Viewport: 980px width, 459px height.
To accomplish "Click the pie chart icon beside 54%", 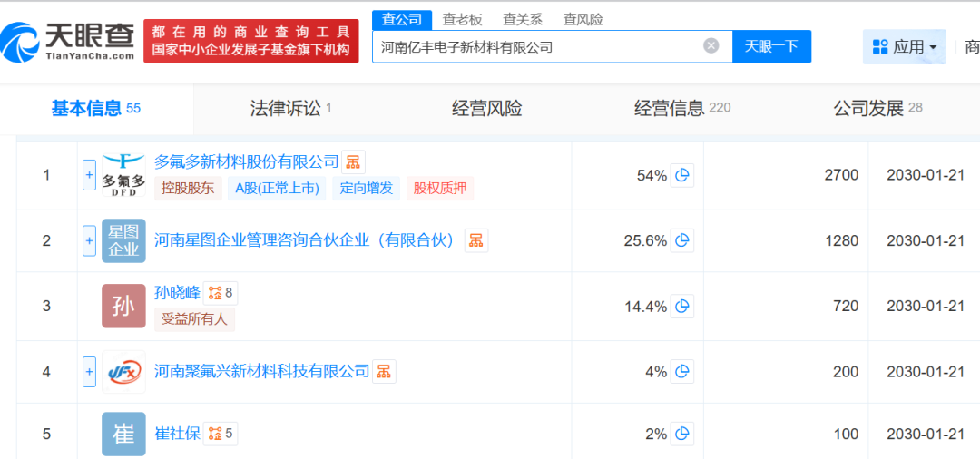I will (682, 175).
